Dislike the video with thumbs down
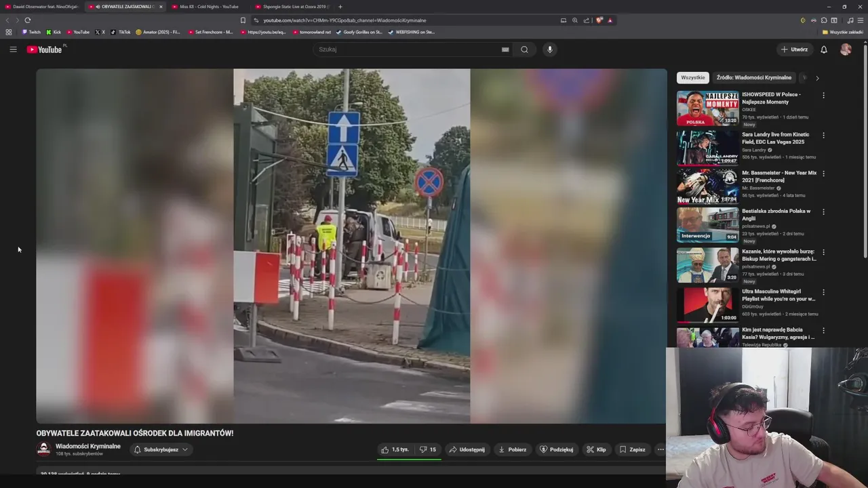868x488 pixels. (427, 449)
